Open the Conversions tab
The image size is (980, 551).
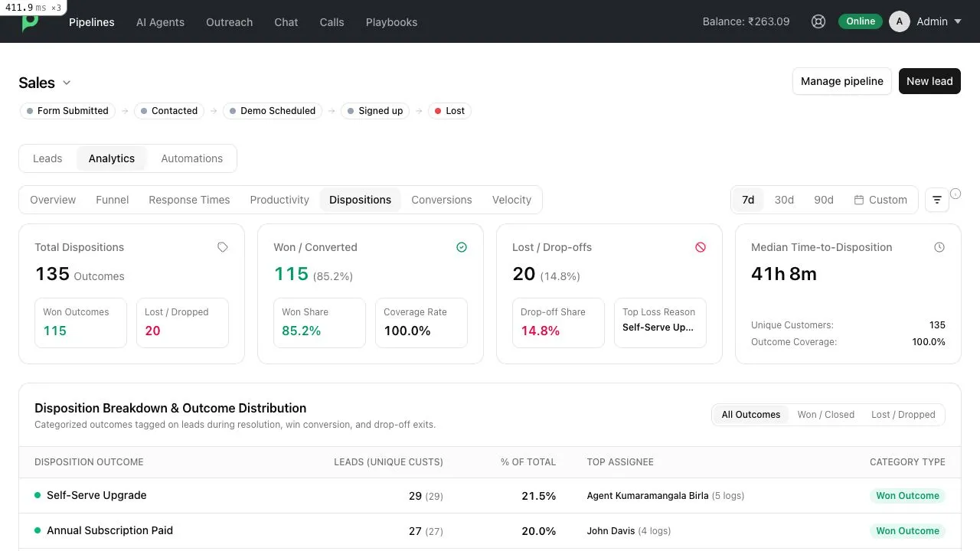click(x=442, y=200)
